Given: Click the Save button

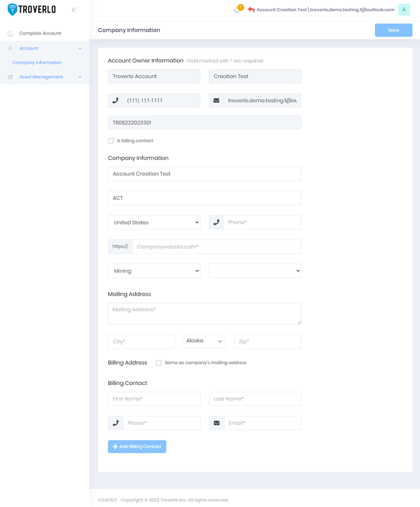Looking at the screenshot, I should (x=394, y=30).
